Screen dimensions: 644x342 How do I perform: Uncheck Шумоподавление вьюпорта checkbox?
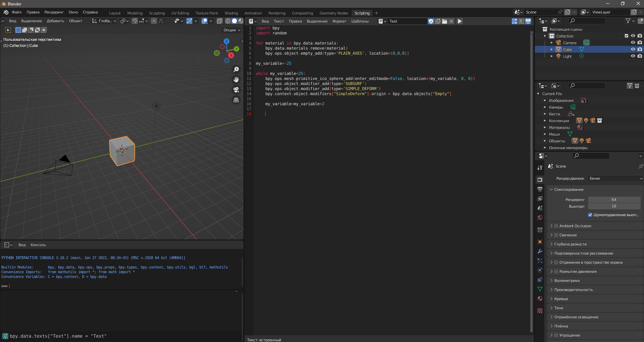coord(590,215)
